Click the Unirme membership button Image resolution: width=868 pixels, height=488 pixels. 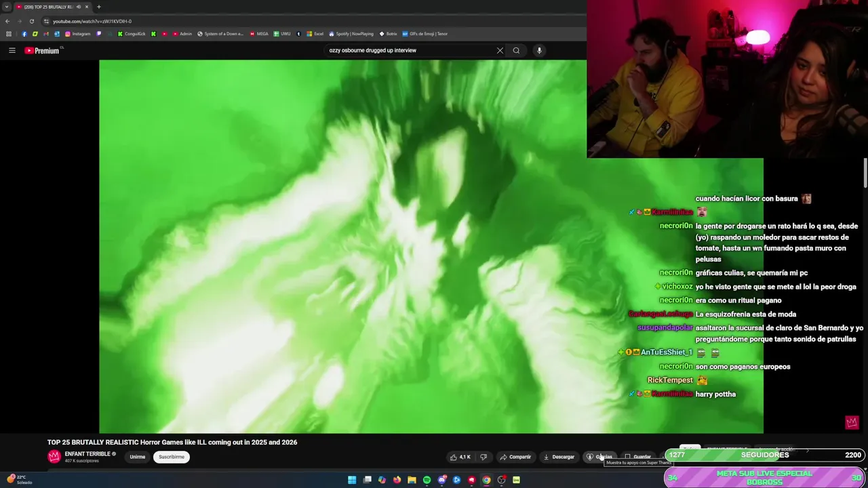pyautogui.click(x=138, y=457)
